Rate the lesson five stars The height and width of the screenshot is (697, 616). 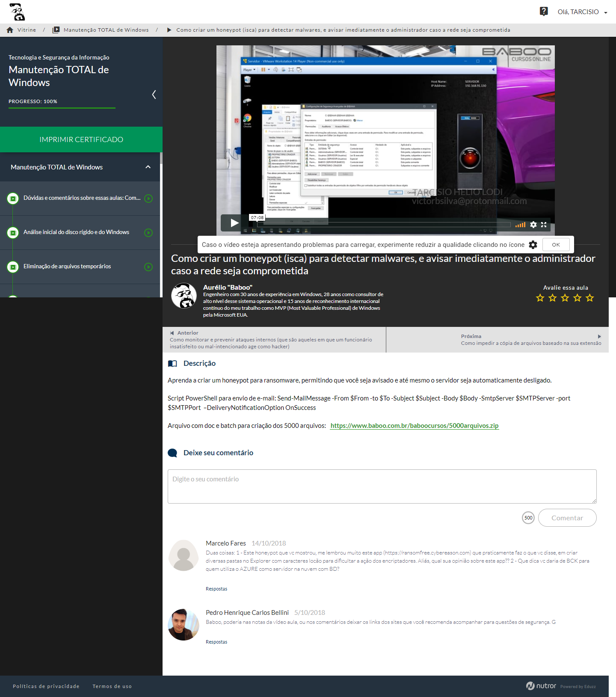(x=589, y=298)
